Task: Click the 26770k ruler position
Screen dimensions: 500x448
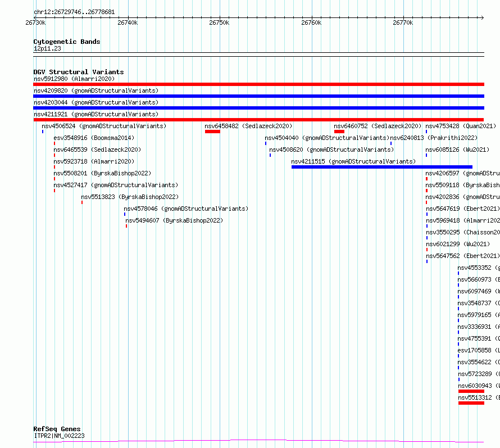Action: pyautogui.click(x=403, y=22)
